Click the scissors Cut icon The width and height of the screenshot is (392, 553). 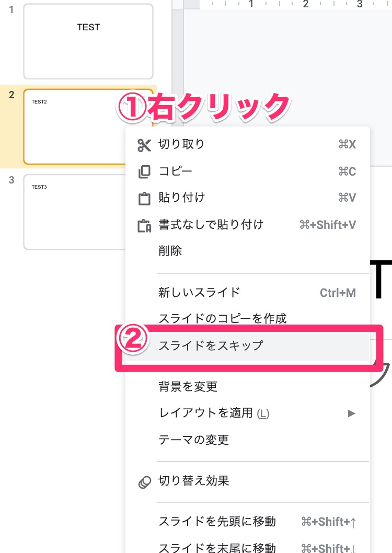(x=144, y=145)
